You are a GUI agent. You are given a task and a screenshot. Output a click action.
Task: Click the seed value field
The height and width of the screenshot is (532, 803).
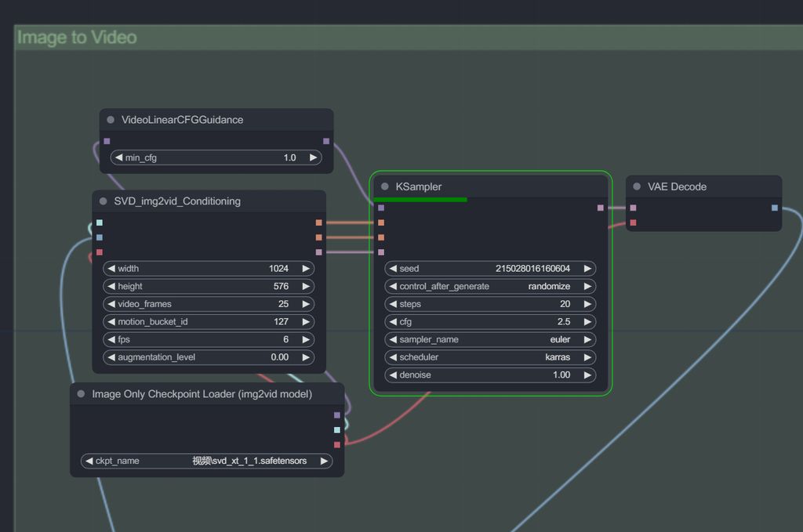[x=490, y=269]
